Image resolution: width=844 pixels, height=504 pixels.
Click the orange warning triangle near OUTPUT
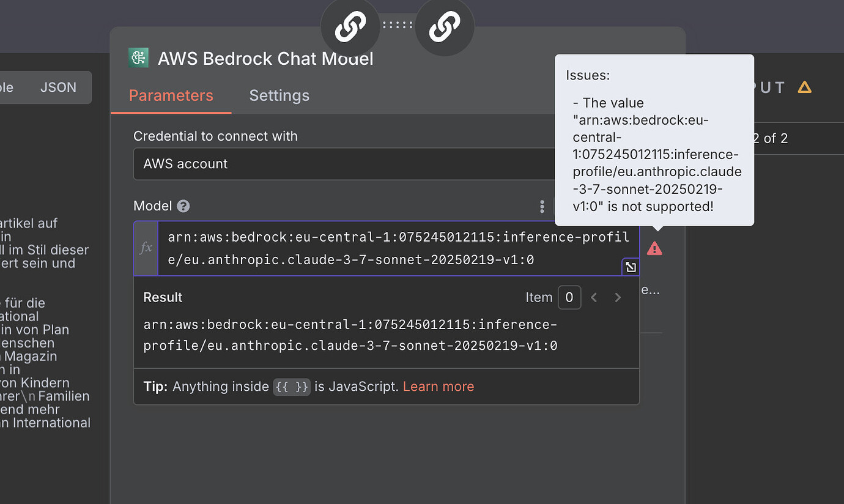coord(804,87)
